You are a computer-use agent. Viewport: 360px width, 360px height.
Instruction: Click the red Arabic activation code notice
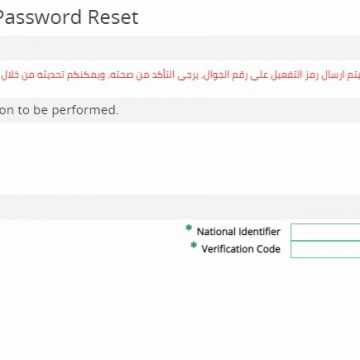180,75
